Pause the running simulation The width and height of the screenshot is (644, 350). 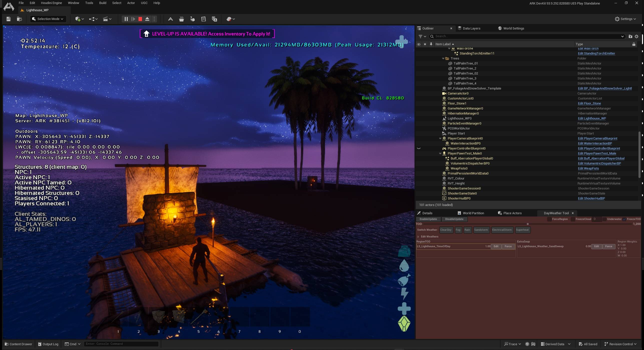click(126, 19)
